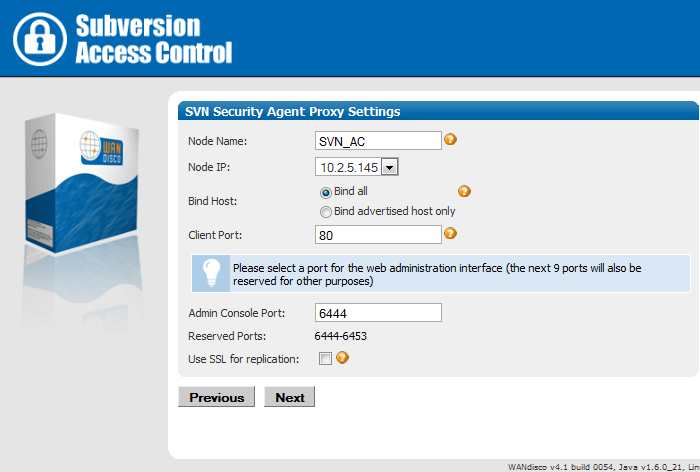Click the help icon beside Client Port

tap(450, 233)
